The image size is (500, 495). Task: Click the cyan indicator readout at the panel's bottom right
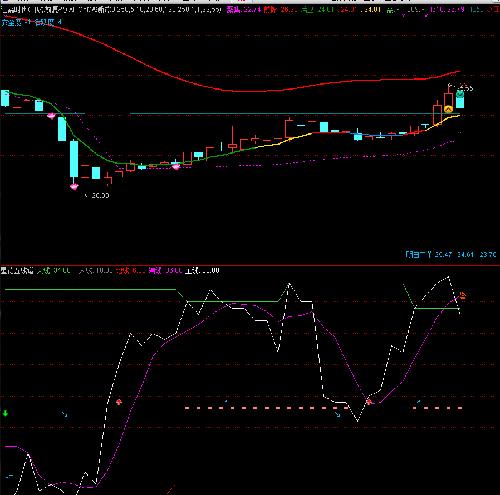pos(451,255)
